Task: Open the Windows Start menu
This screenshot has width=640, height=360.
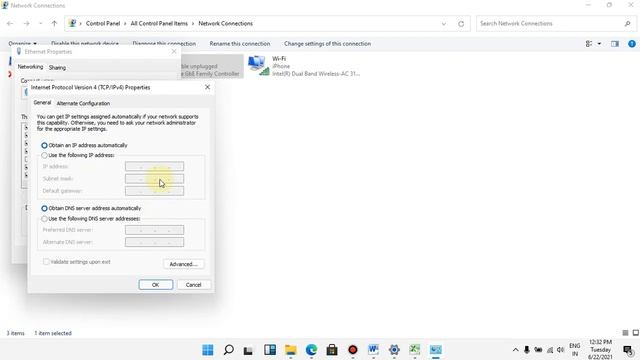Action: coord(208,350)
